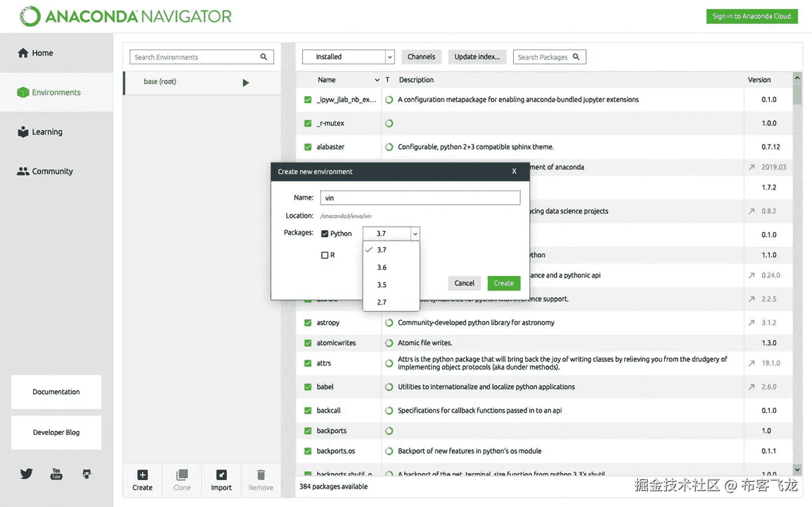Click upgrade arrow next to version 19.1.0

coord(751,363)
